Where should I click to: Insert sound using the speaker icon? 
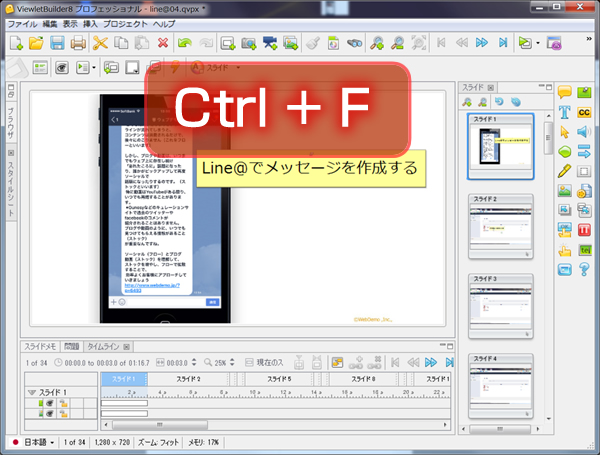click(x=584, y=132)
